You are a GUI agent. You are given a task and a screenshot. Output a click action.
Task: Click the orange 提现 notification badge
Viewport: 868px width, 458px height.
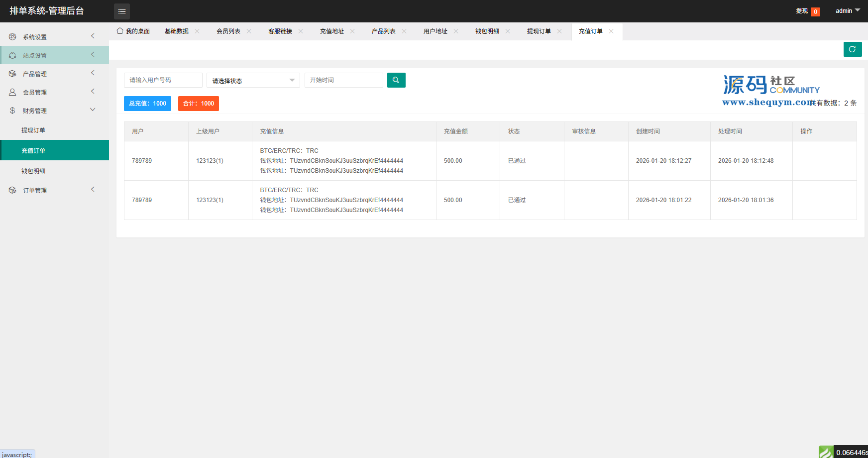tap(815, 11)
